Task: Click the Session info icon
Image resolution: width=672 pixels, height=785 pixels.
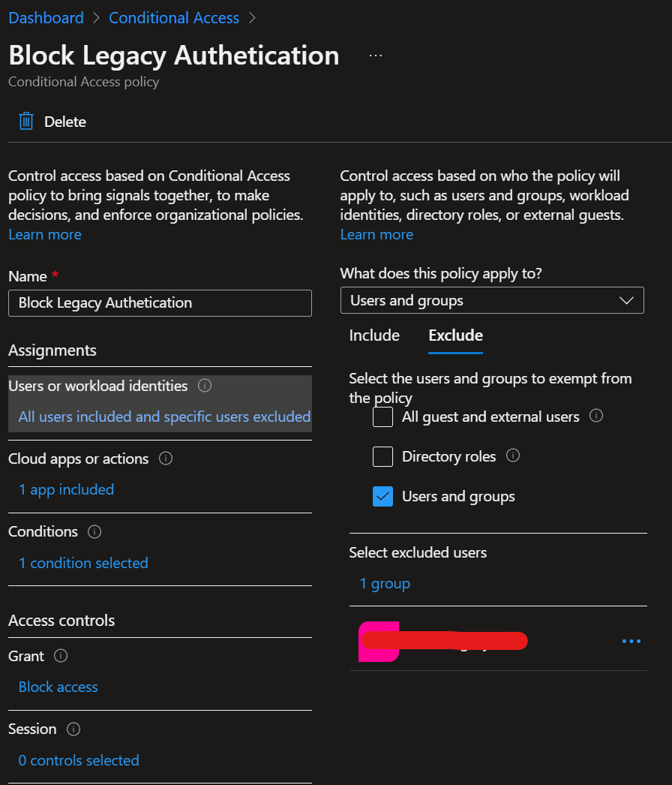Action: (73, 729)
